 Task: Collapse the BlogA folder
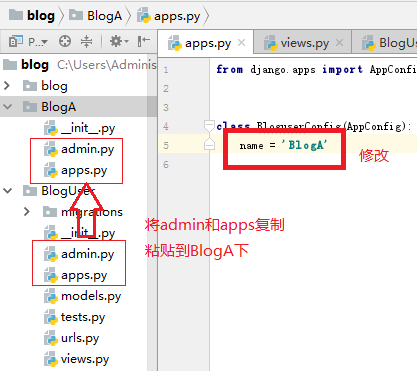(x=7, y=107)
